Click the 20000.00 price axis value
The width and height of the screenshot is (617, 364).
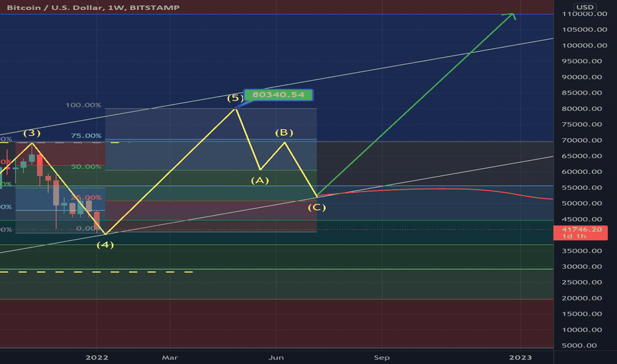(x=582, y=298)
